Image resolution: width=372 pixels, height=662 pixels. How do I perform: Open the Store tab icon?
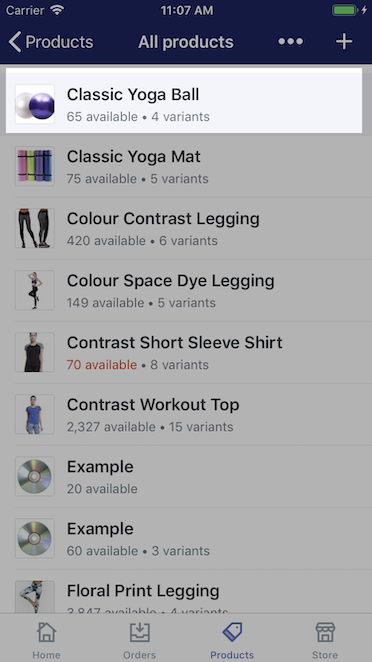[x=325, y=632]
